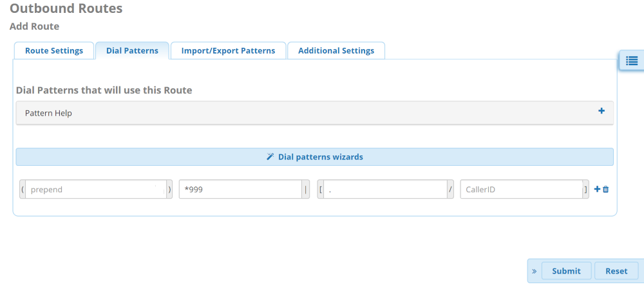
Task: Open the Dial patterns wizards
Action: [x=320, y=157]
